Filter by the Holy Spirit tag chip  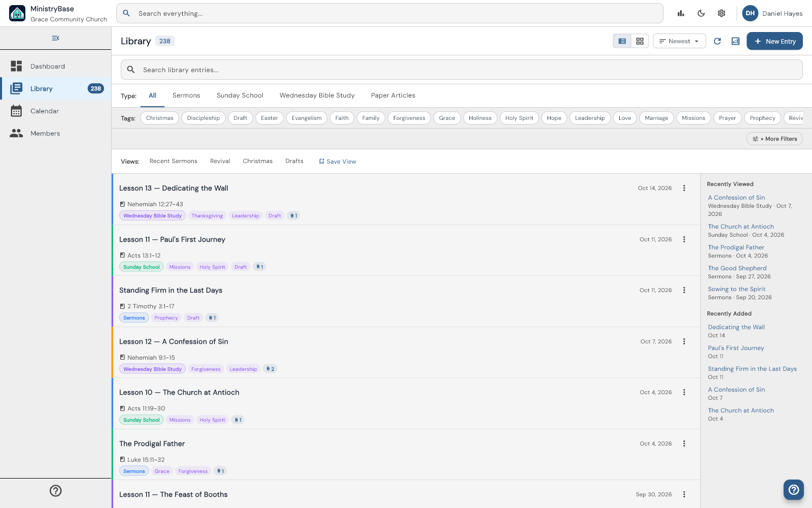[519, 118]
